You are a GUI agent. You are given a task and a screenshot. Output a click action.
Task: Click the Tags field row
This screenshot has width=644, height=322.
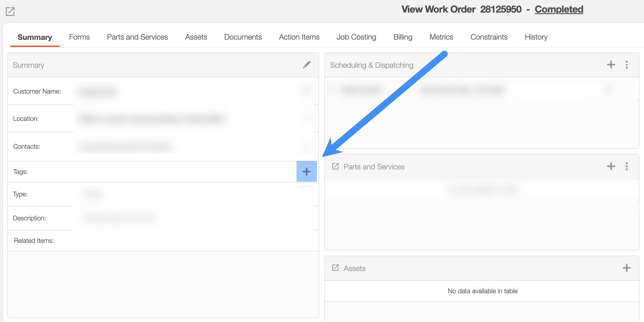[x=150, y=172]
